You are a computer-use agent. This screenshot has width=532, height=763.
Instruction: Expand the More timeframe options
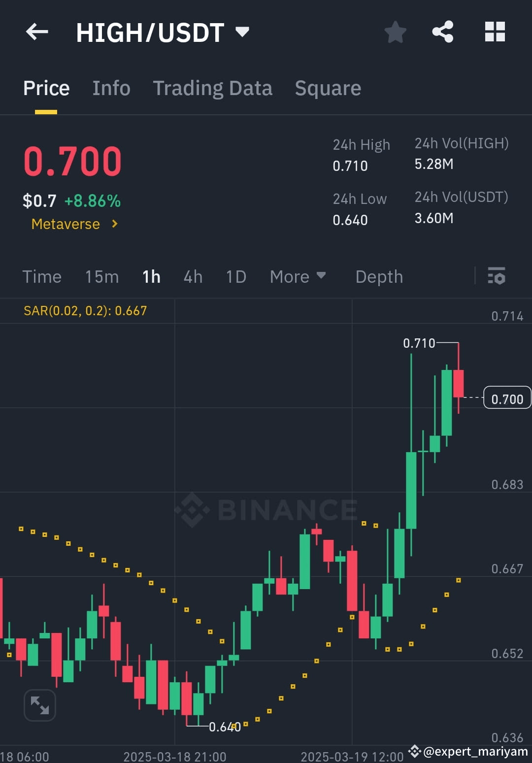(298, 276)
